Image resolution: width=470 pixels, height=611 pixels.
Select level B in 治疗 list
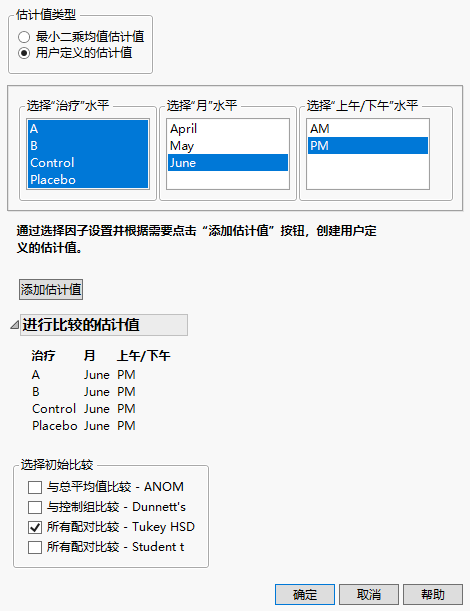[x=88, y=146]
